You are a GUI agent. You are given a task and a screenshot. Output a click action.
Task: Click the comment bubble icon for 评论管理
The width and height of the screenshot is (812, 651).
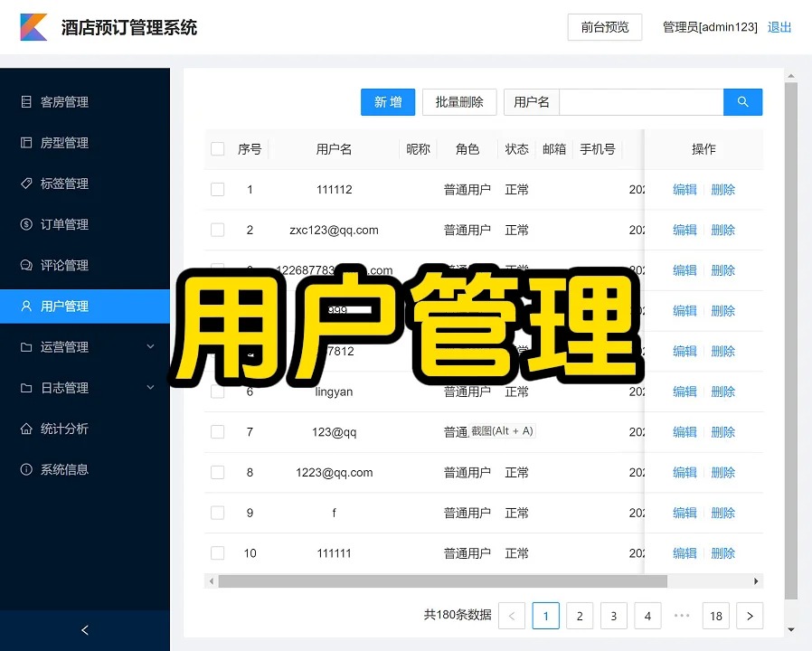[x=26, y=265]
